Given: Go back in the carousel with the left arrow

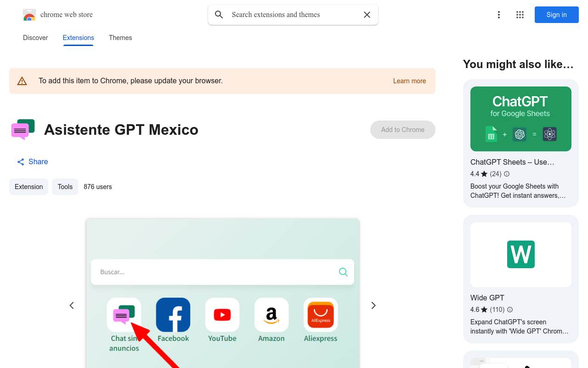Looking at the screenshot, I should coord(71,305).
